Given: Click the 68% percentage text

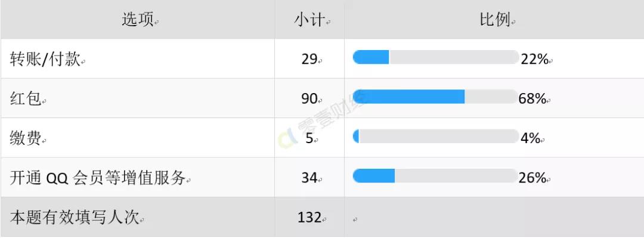Looking at the screenshot, I should click(x=532, y=98).
